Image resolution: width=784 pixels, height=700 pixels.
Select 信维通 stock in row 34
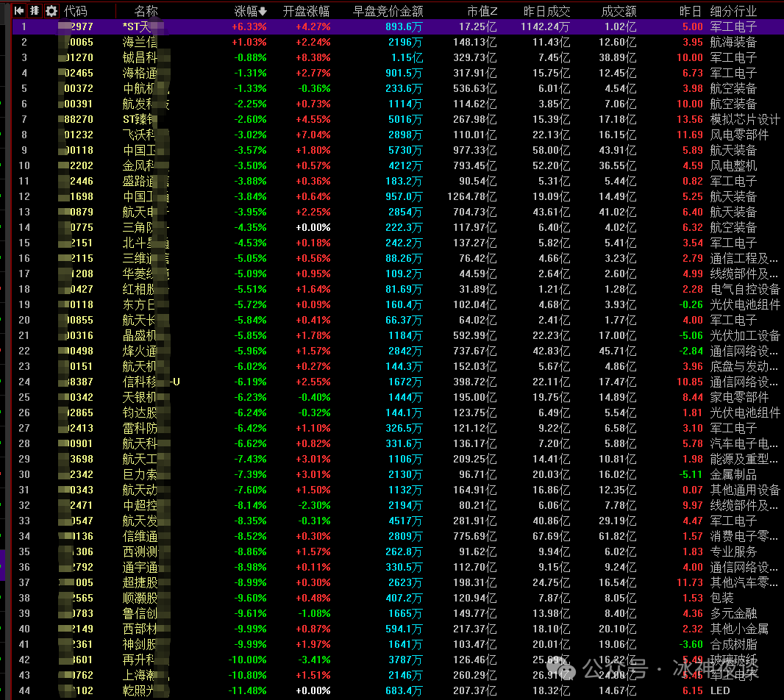click(140, 537)
